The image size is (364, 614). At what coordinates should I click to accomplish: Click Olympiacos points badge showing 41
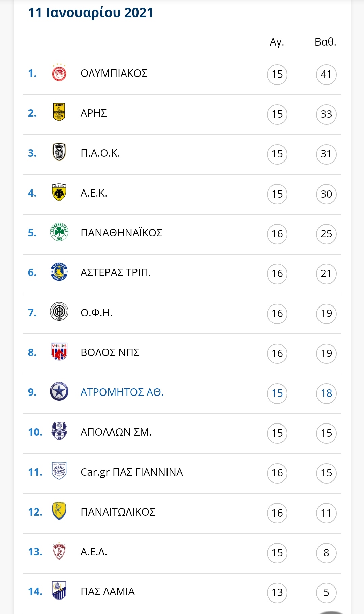(x=326, y=74)
